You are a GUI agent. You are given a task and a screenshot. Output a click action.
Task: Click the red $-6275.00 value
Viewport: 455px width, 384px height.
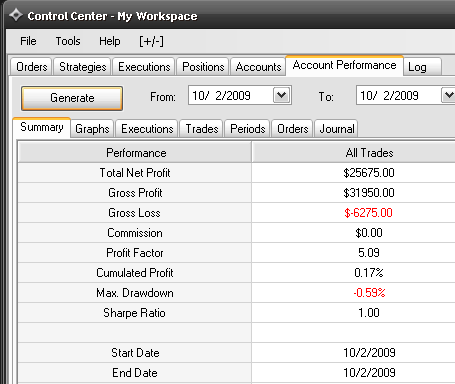coord(368,213)
